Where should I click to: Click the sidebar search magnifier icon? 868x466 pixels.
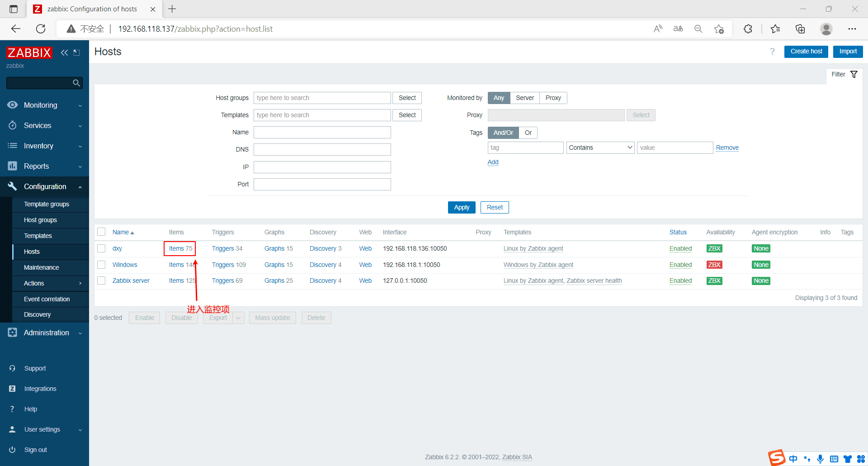click(x=76, y=83)
